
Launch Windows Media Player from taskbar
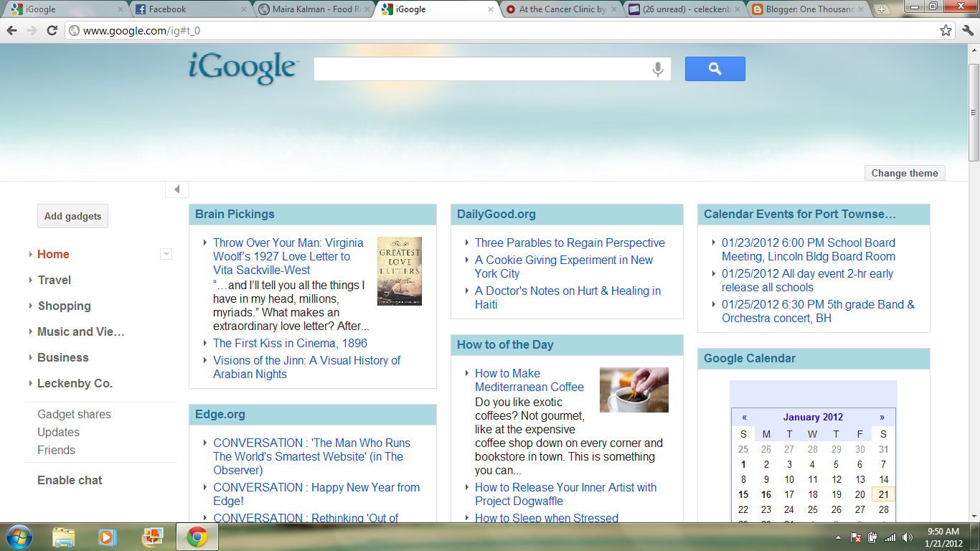pos(108,537)
